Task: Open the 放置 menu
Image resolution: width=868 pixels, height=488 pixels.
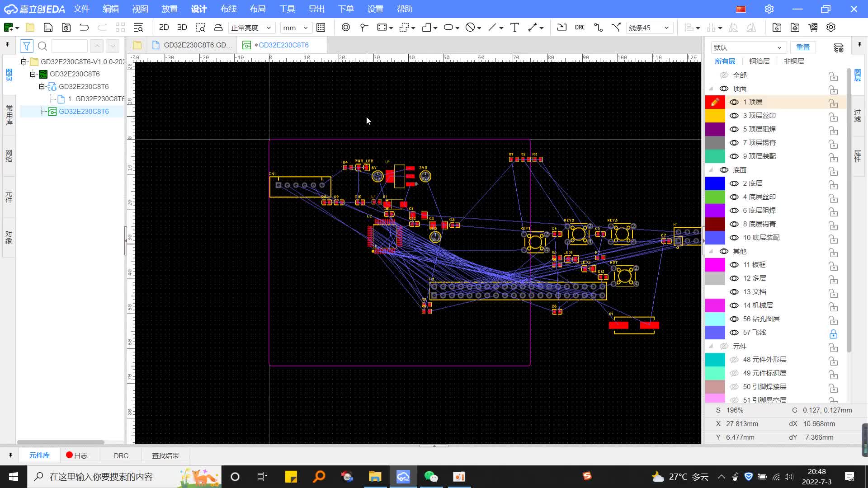Action: (170, 9)
